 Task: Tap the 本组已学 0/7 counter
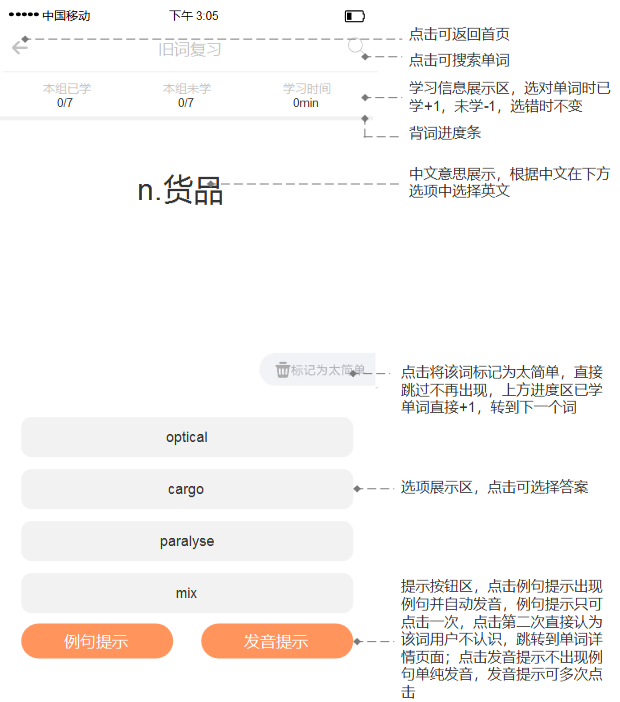(66, 95)
